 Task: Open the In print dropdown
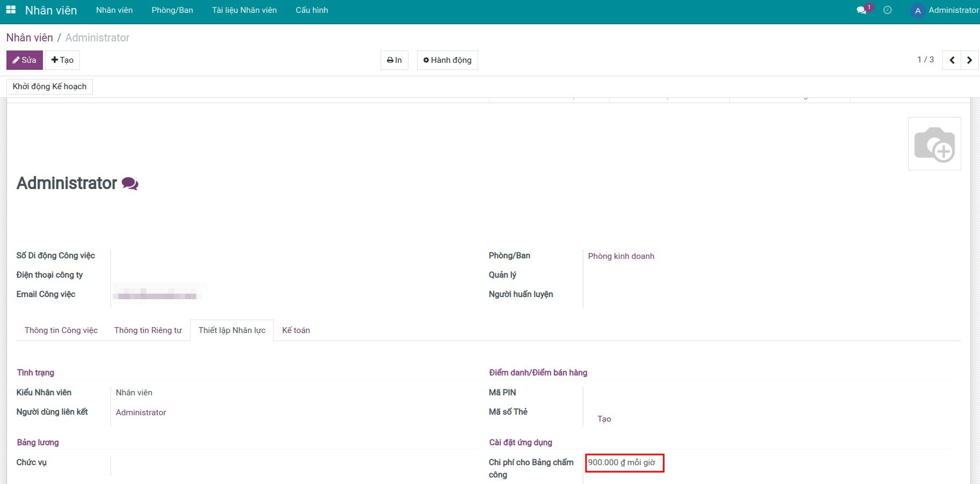coord(394,60)
